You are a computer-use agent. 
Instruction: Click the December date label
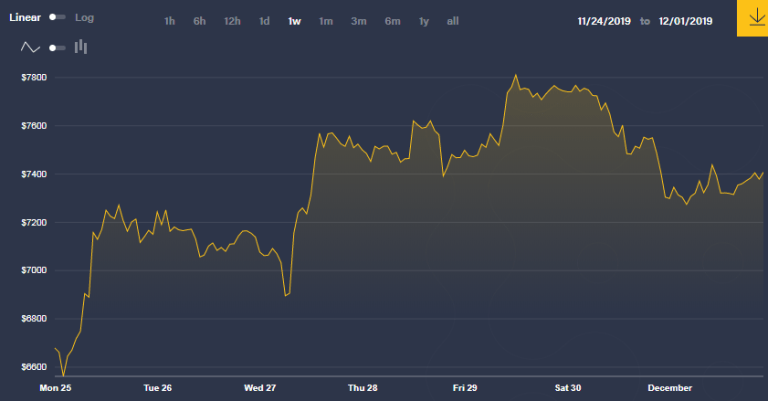670,388
